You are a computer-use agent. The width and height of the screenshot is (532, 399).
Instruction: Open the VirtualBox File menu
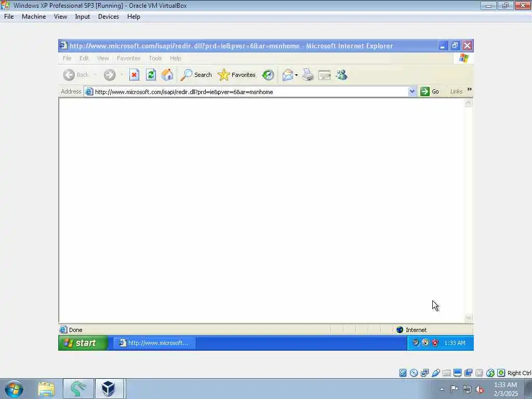tap(9, 17)
